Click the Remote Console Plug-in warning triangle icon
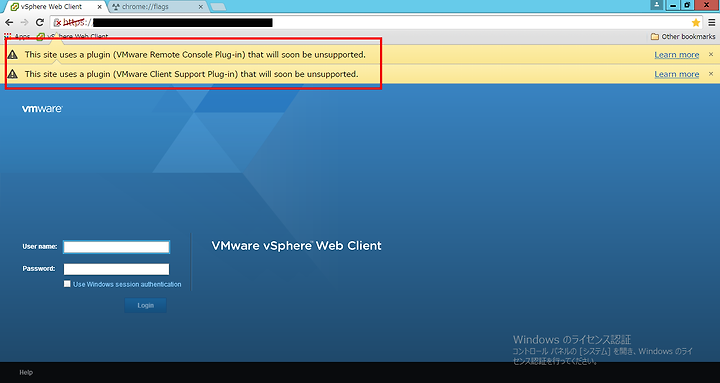Viewport: 720px width, 383px height. [13, 55]
